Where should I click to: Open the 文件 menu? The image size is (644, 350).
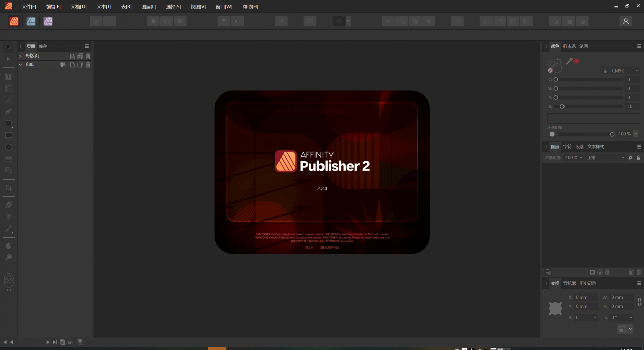tap(28, 6)
